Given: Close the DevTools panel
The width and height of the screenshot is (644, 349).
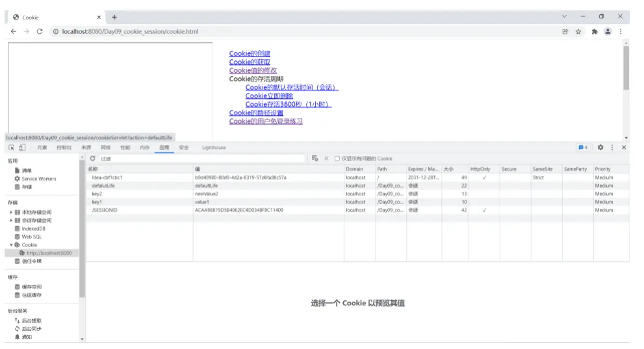Looking at the screenshot, I should 623,148.
